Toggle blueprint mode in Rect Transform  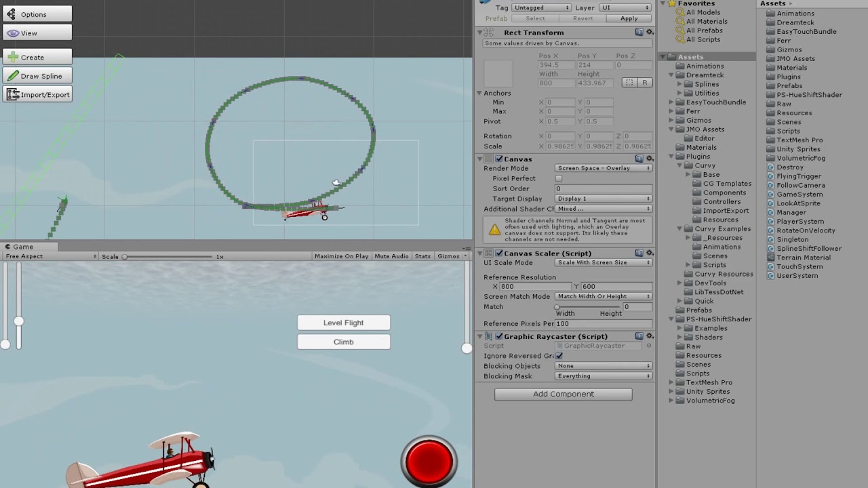629,83
